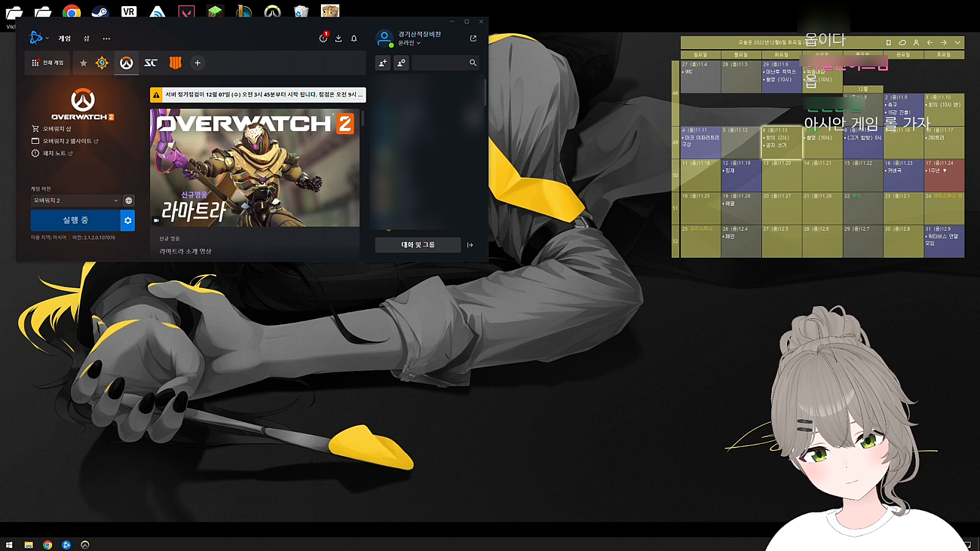The height and width of the screenshot is (551, 980).
Task: Open Chrome desktop shortcut at top
Action: (x=72, y=12)
